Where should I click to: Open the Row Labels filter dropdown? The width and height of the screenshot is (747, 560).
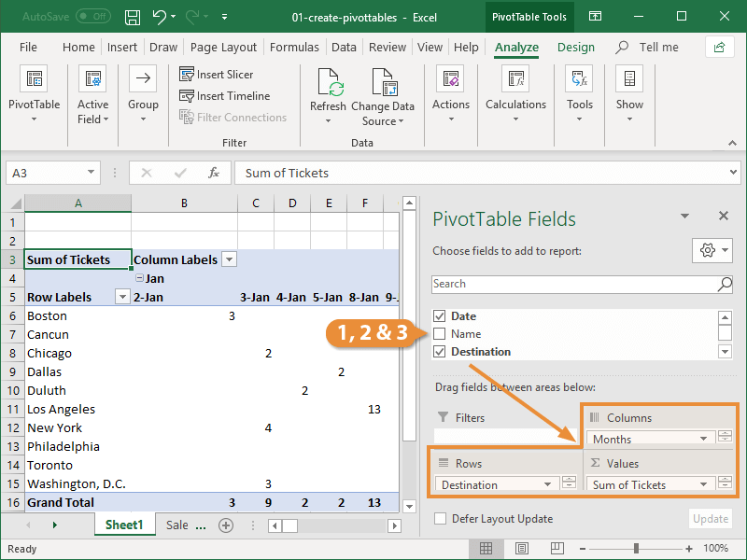pyautogui.click(x=121, y=297)
